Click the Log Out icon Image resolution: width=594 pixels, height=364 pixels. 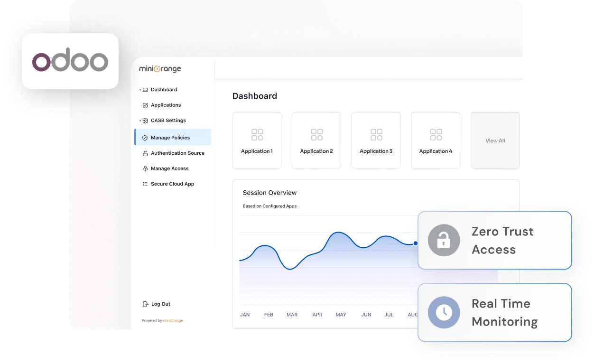[x=145, y=304]
